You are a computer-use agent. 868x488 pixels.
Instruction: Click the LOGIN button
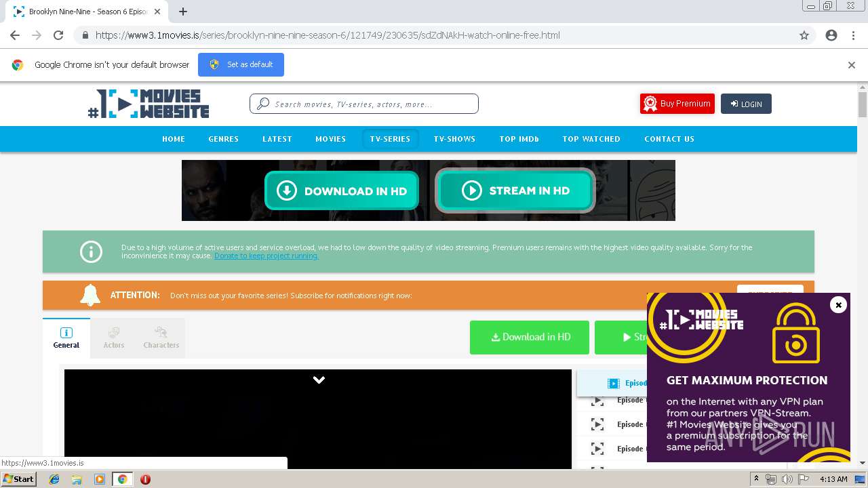[746, 104]
